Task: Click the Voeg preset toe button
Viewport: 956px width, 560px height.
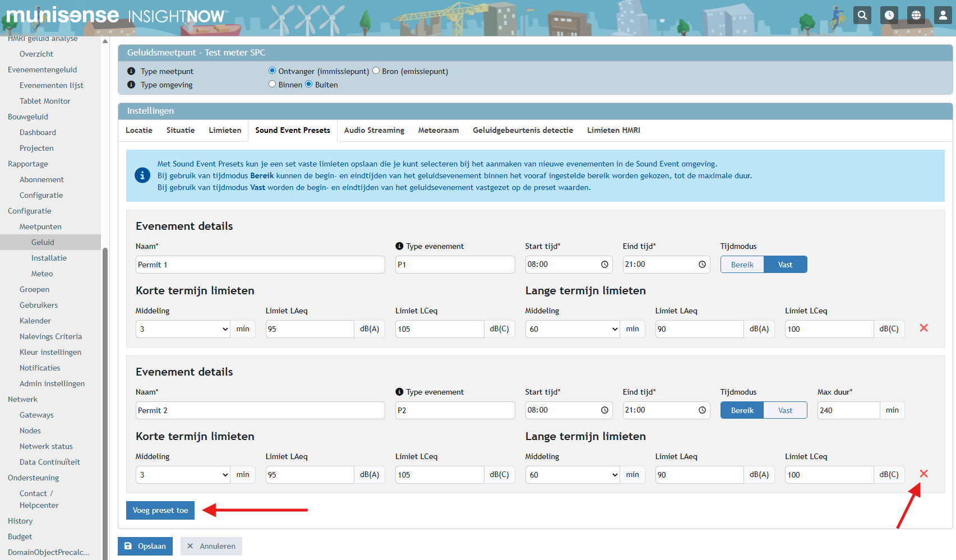Action: 160,510
